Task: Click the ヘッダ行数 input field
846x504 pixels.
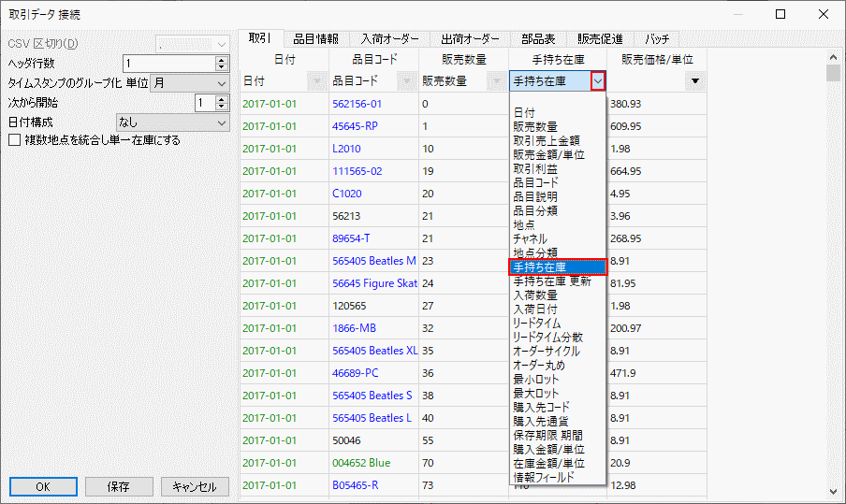Action: (x=168, y=64)
